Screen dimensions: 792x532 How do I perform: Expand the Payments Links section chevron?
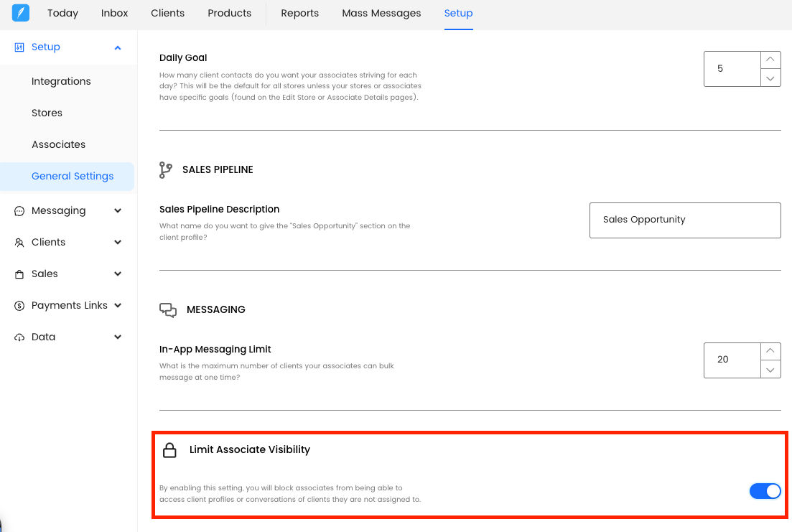[118, 306]
